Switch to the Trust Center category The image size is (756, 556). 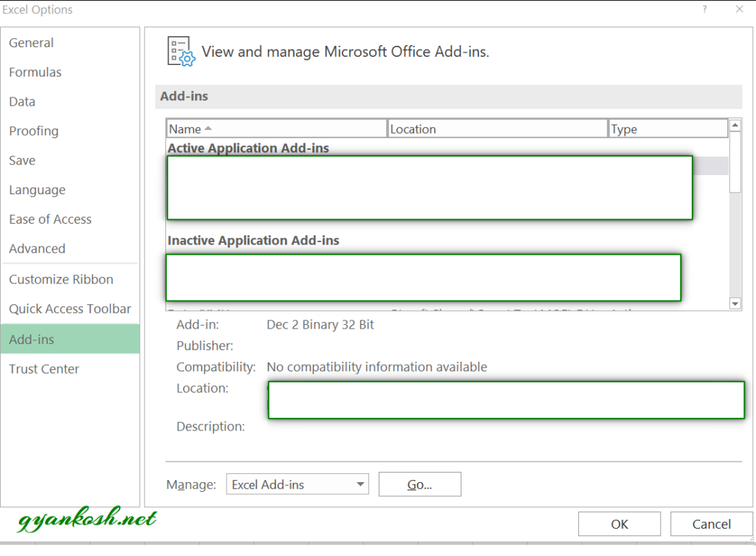[44, 368]
